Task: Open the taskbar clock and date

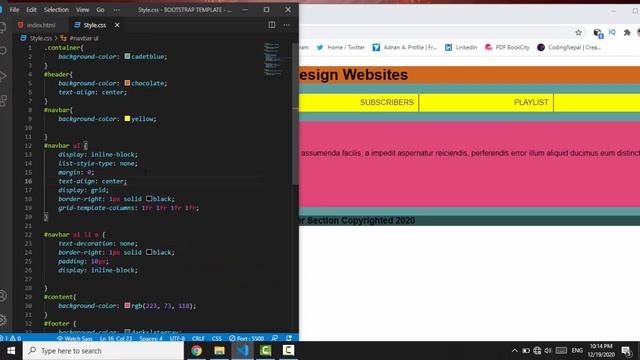Action: point(601,351)
